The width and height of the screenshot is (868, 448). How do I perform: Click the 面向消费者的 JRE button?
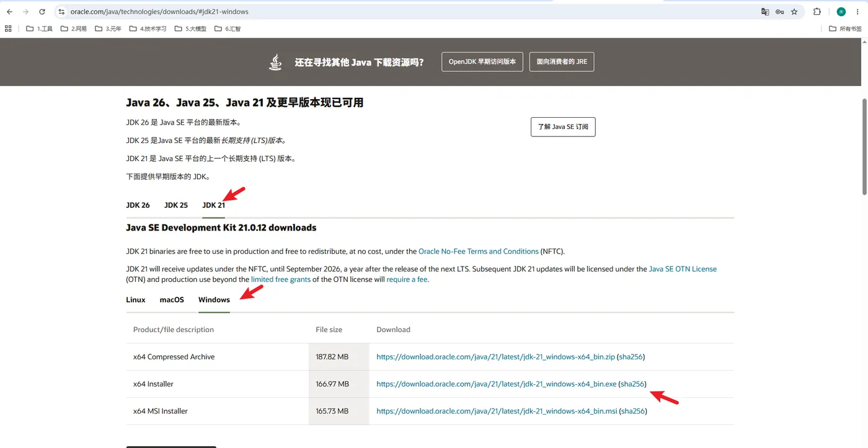click(562, 62)
